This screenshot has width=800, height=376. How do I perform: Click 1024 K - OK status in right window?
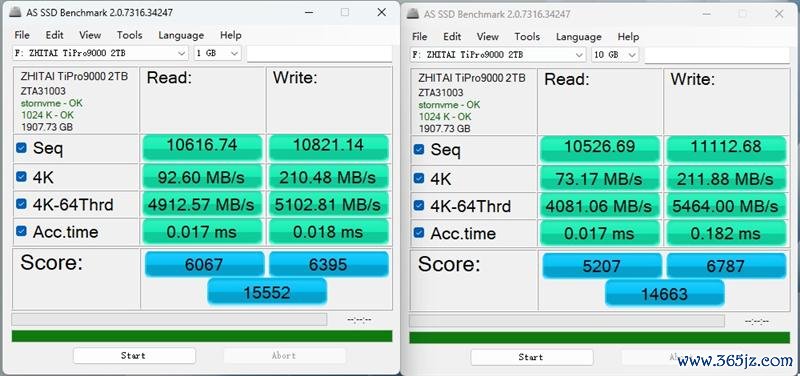(x=445, y=117)
